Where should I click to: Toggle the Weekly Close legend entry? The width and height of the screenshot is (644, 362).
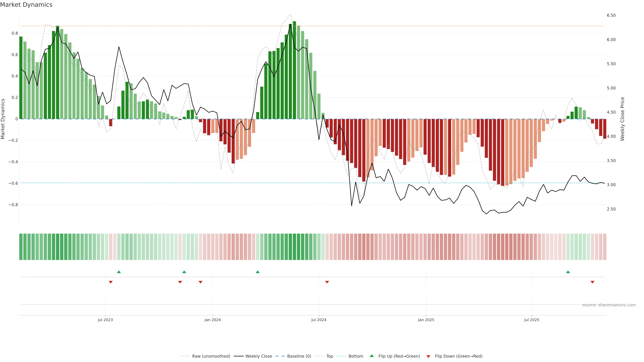point(258,356)
